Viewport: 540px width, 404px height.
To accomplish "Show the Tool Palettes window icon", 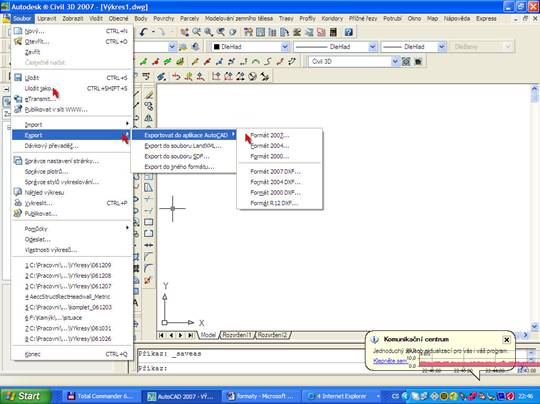I will [272, 32].
